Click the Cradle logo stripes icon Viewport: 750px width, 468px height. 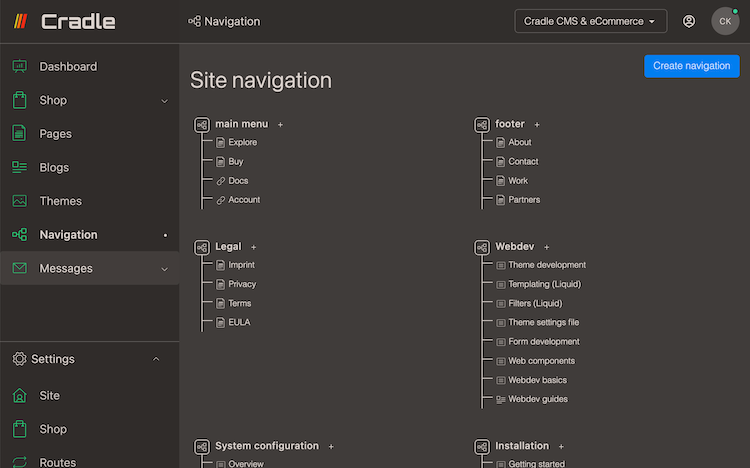tap(20, 21)
